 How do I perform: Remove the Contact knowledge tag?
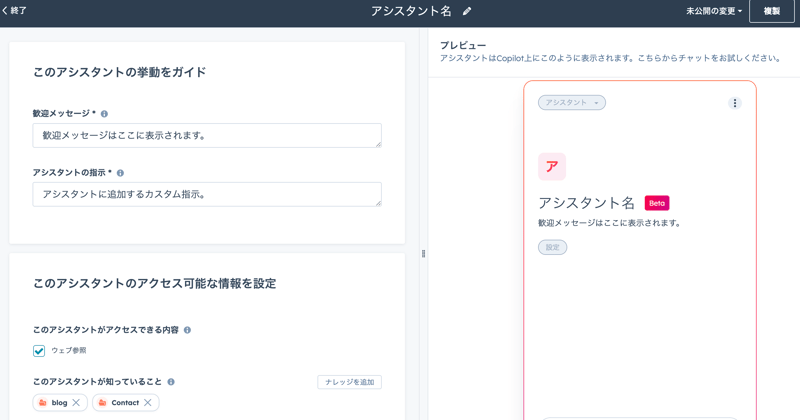coord(148,403)
